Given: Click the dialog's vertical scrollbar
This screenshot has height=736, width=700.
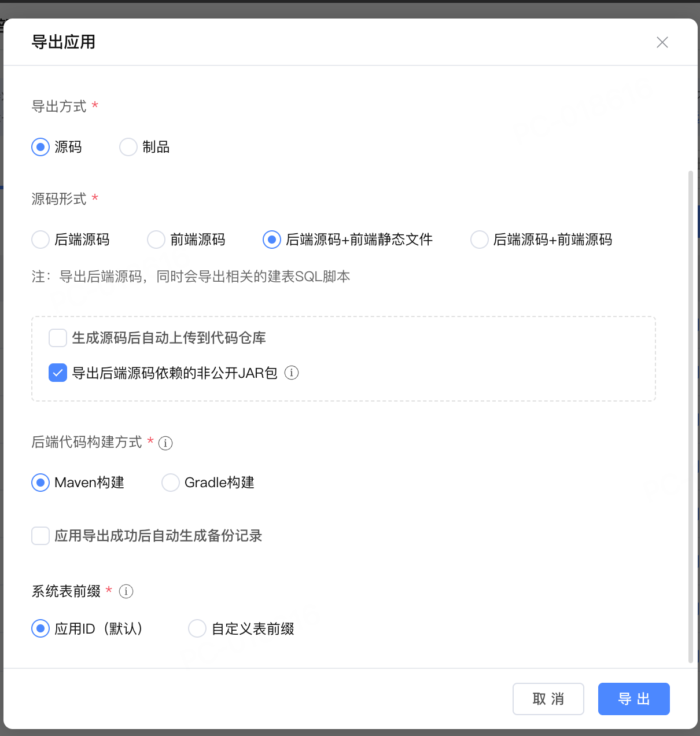Looking at the screenshot, I should (691, 417).
